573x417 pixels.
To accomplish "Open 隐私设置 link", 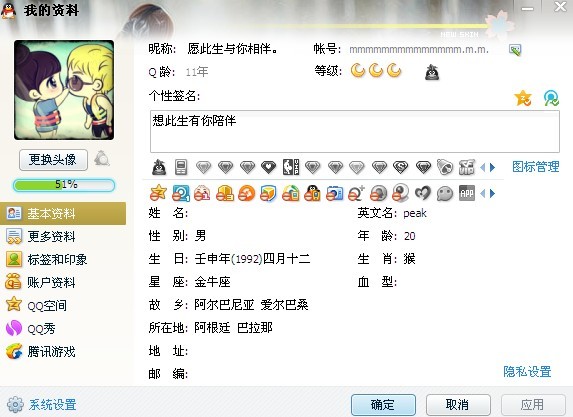I will [527, 372].
